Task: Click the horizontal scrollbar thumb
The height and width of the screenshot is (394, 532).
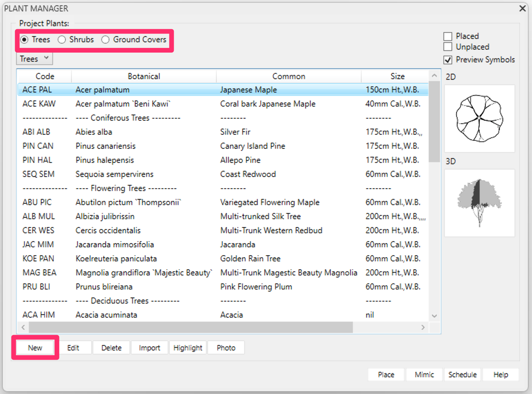Action: 191,327
